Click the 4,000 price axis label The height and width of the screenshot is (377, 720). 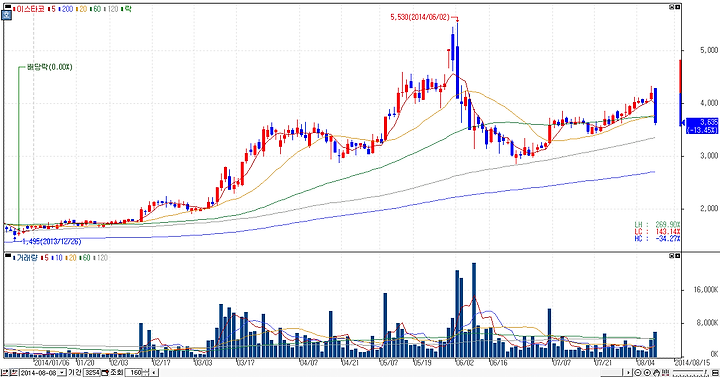[709, 103]
